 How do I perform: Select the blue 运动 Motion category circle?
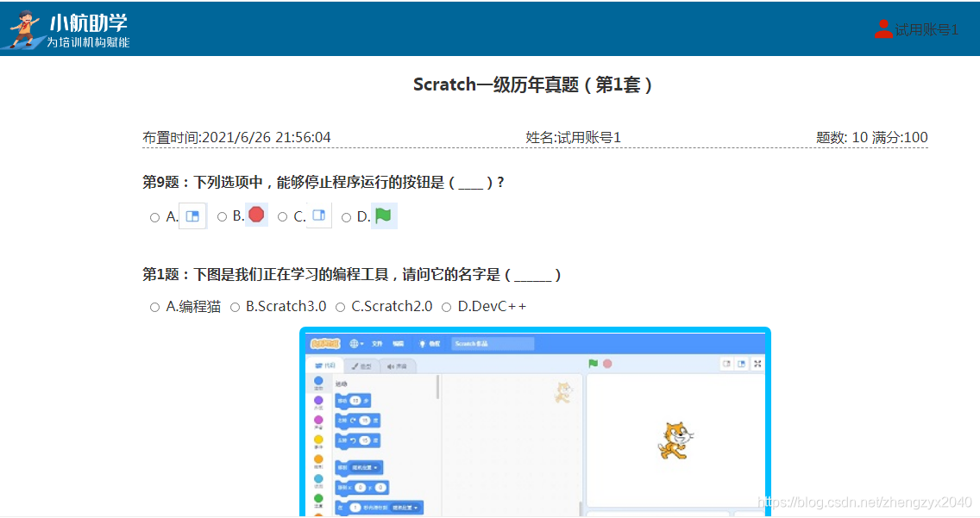(318, 381)
